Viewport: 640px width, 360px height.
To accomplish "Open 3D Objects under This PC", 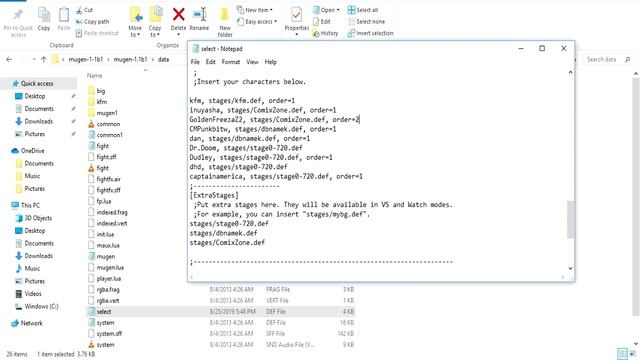I will pos(38,218).
